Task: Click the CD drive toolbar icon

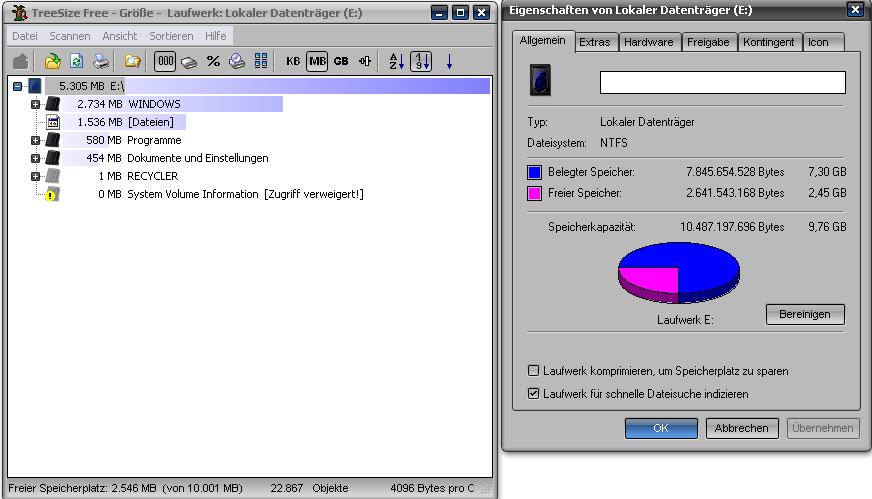Action: point(237,61)
